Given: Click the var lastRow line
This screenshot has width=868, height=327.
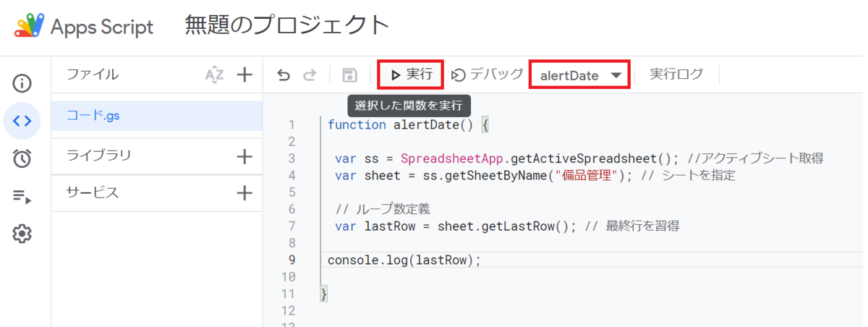Looking at the screenshot, I should 456,226.
